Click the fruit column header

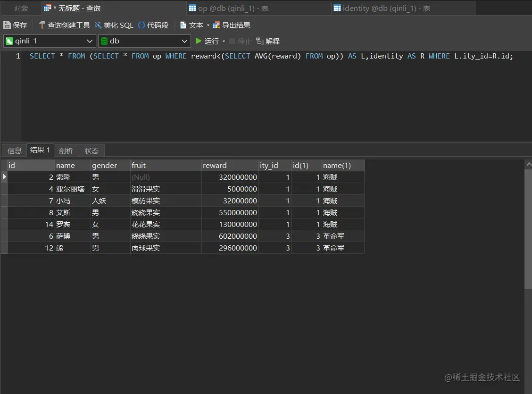[166, 165]
